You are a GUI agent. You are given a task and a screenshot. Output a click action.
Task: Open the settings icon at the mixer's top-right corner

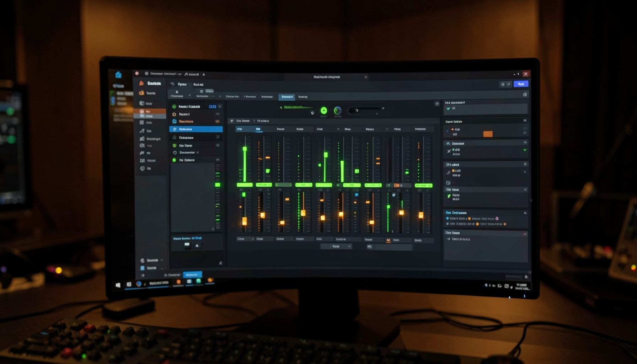[x=437, y=104]
